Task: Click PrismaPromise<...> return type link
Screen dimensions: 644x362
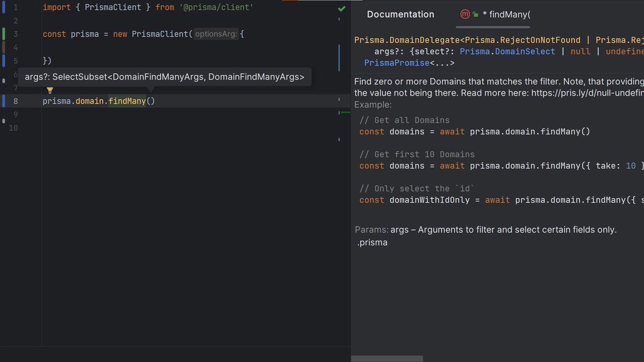Action: [409, 63]
